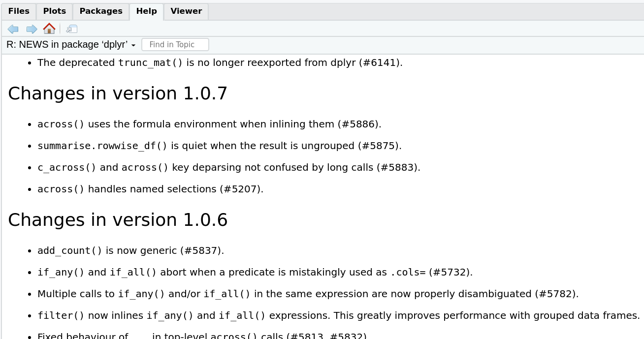Screen dimensions: 644x339
Task: Select the Help tab
Action: [146, 11]
